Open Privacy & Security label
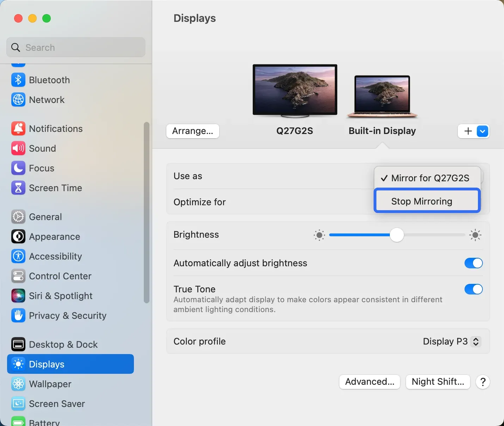Viewport: 504px width, 426px height. point(68,316)
